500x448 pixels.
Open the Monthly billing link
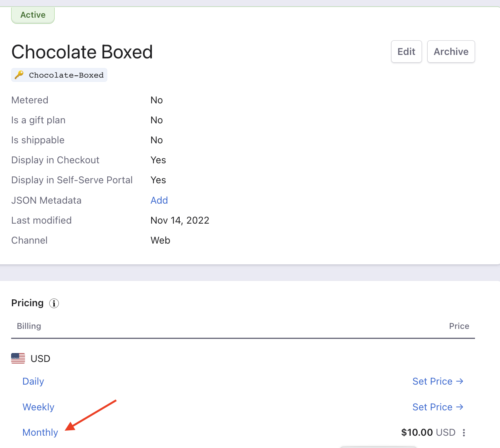pyautogui.click(x=40, y=432)
